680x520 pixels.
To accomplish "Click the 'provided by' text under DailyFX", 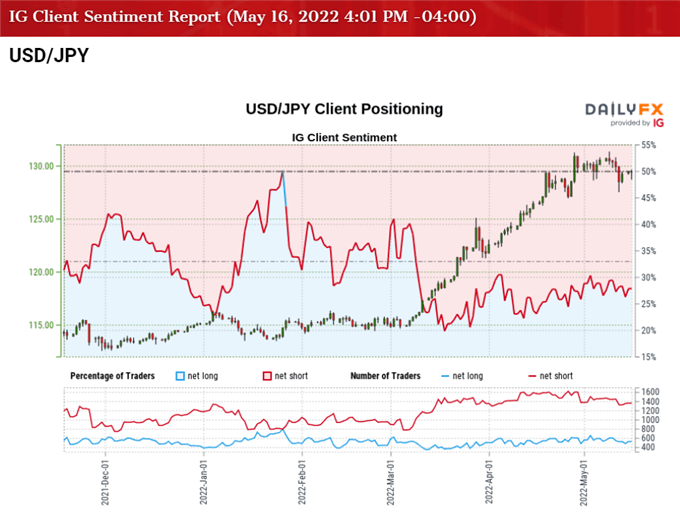I will pyautogui.click(x=630, y=123).
